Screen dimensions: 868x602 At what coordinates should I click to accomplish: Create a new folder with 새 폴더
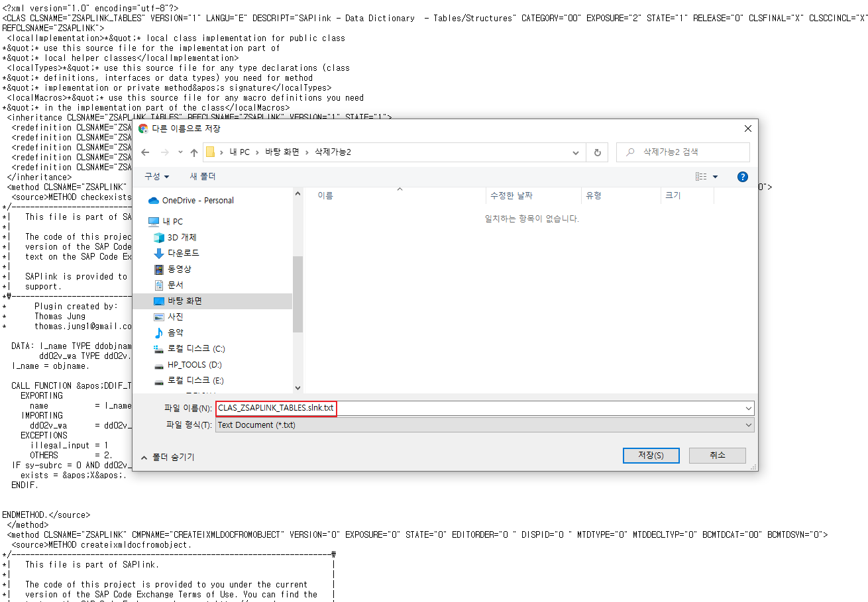pos(203,176)
